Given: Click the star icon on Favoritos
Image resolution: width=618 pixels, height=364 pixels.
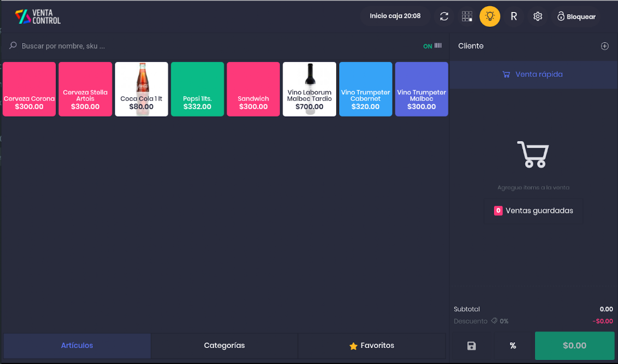Looking at the screenshot, I should (x=353, y=346).
